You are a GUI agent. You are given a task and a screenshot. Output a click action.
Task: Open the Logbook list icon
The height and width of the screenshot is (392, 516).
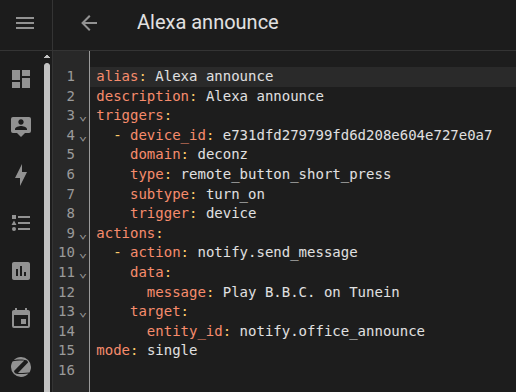(x=21, y=223)
